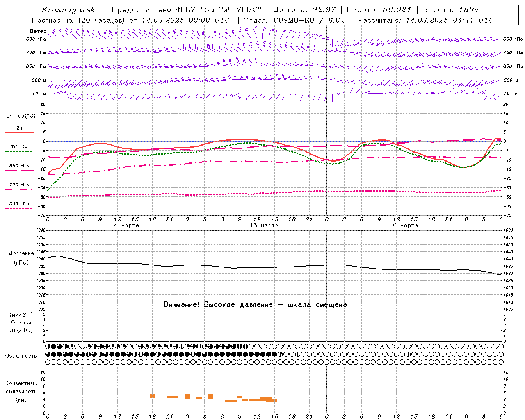Click the '(мм/1ч.)' precipitation unit label
This screenshot has width=525, height=420.
(21, 330)
